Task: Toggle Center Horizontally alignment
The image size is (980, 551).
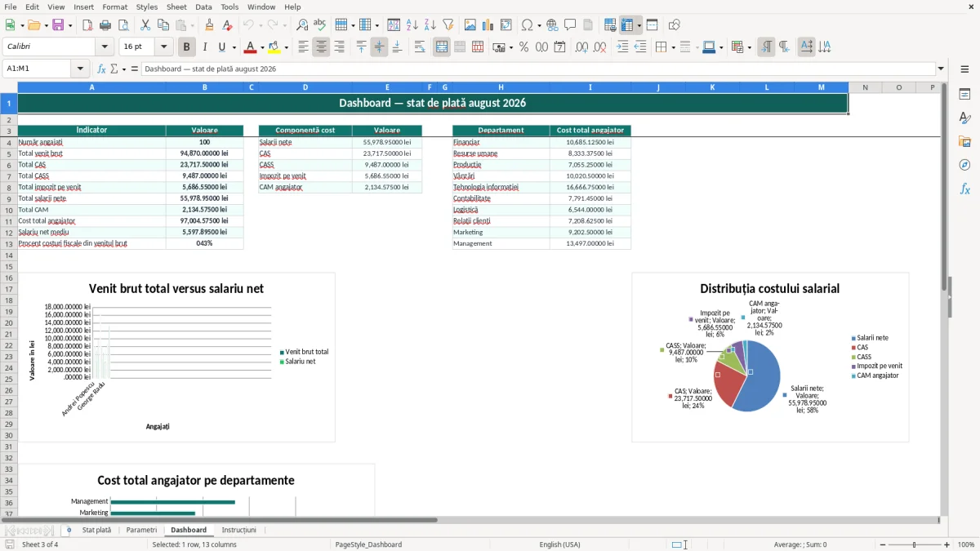Action: point(321,47)
